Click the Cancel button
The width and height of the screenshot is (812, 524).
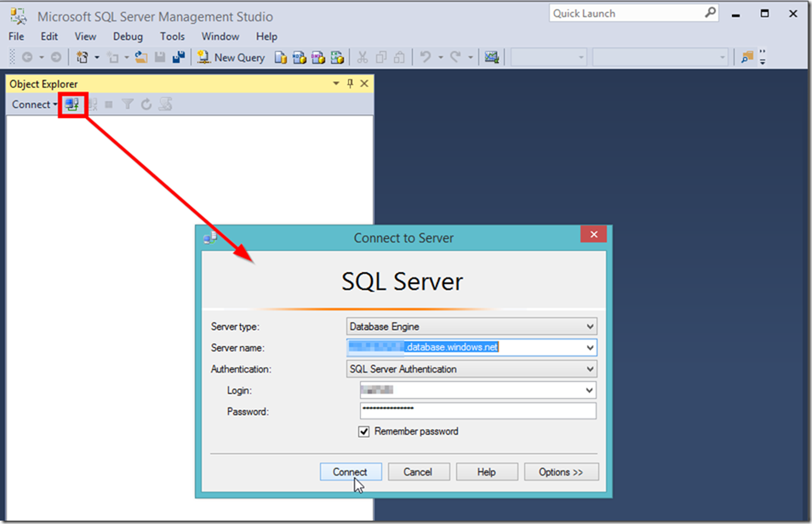click(x=419, y=472)
